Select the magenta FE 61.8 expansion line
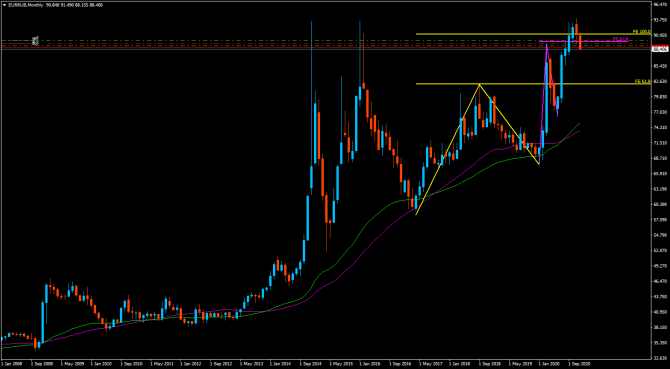This screenshot has height=369, width=670. [583, 41]
